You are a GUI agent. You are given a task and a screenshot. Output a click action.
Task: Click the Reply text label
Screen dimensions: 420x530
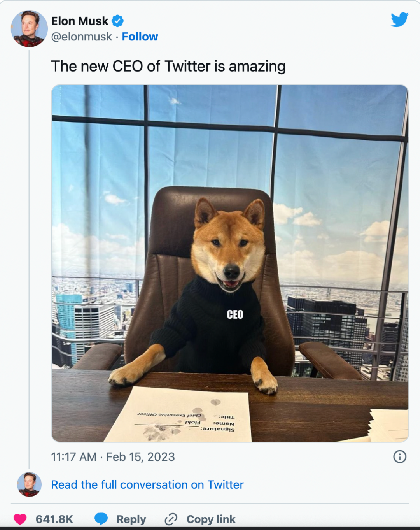pos(131,519)
